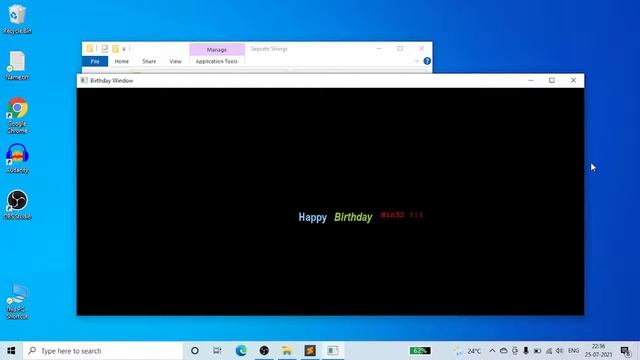Open the 24°C weather widget on taskbar

tap(468, 351)
